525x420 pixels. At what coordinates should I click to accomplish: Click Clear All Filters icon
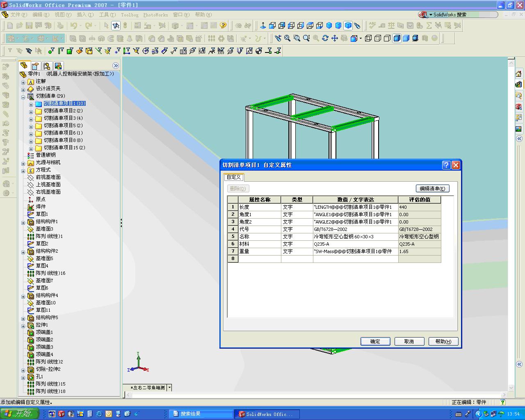click(x=19, y=51)
